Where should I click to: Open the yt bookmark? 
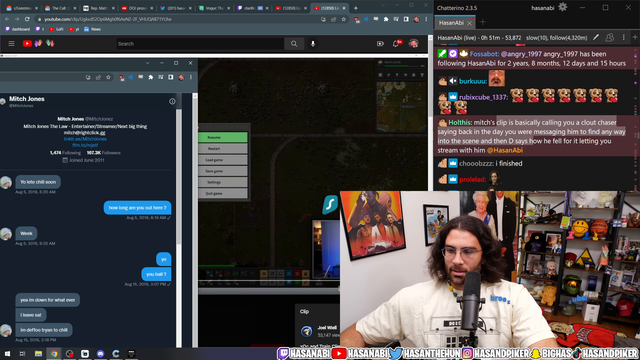pyautogui.click(x=74, y=29)
